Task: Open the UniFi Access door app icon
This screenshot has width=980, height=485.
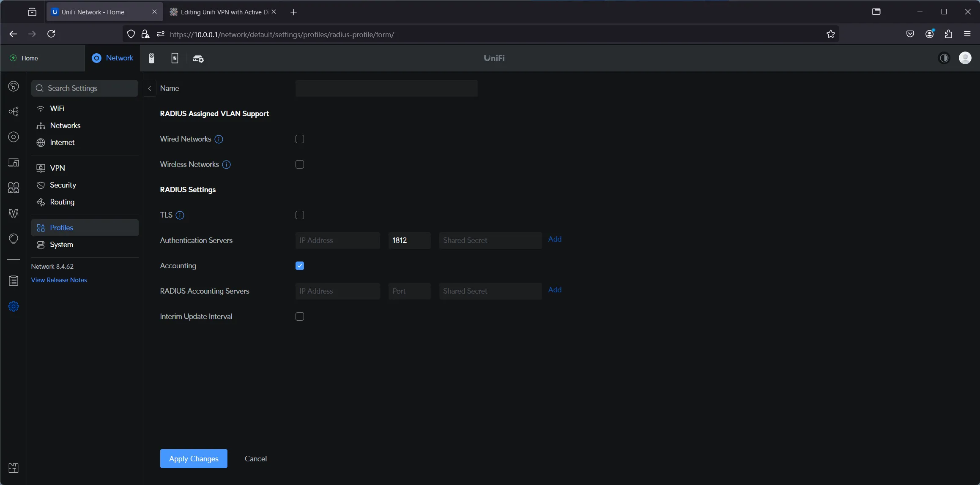Action: (x=175, y=58)
